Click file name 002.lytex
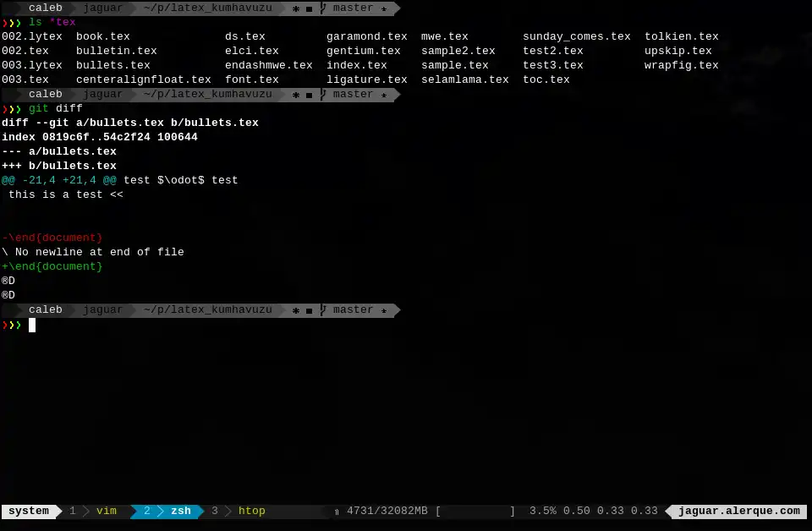Screen dimensions: 812x531 [x=32, y=36]
